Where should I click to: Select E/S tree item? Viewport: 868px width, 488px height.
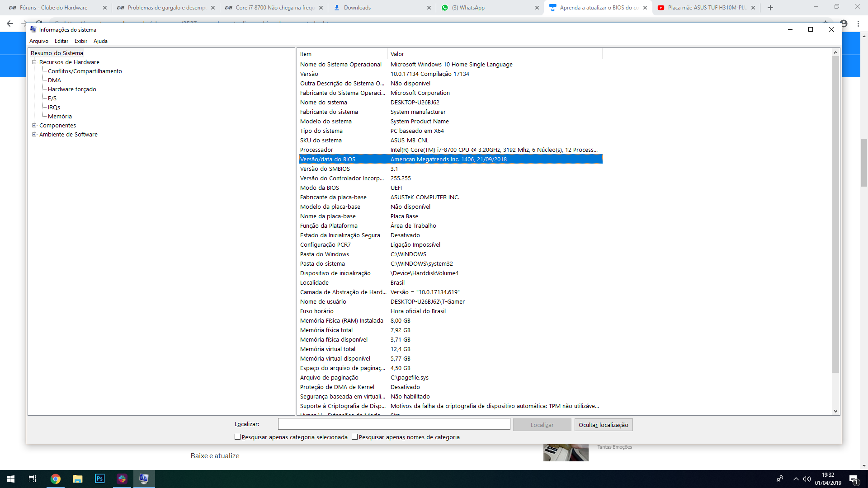click(52, 99)
